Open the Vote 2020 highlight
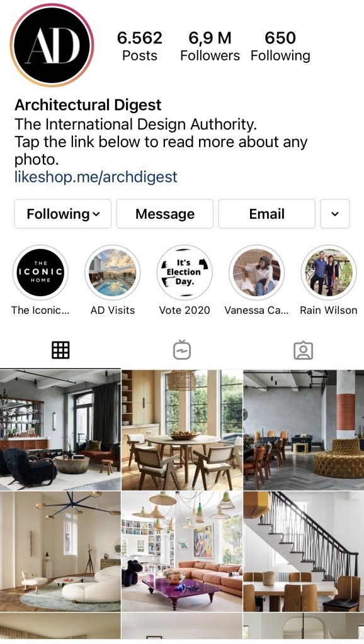Viewport: 364px width, 644px height. point(185,272)
